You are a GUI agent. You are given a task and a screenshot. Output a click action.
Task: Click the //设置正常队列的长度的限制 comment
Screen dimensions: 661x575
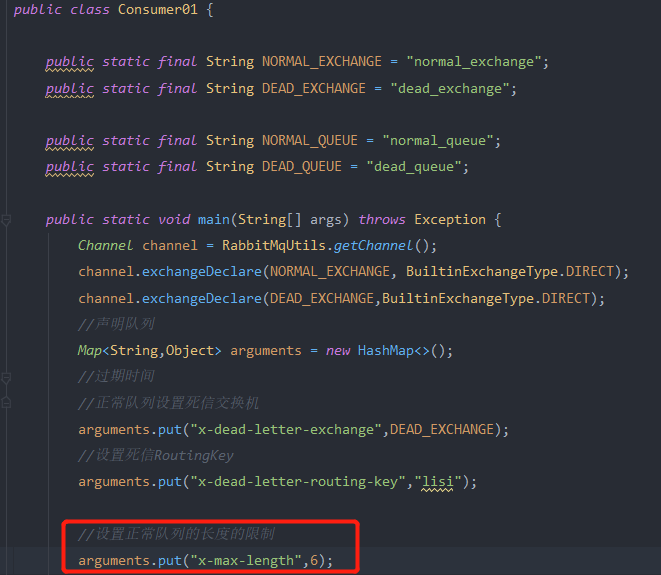coord(176,534)
